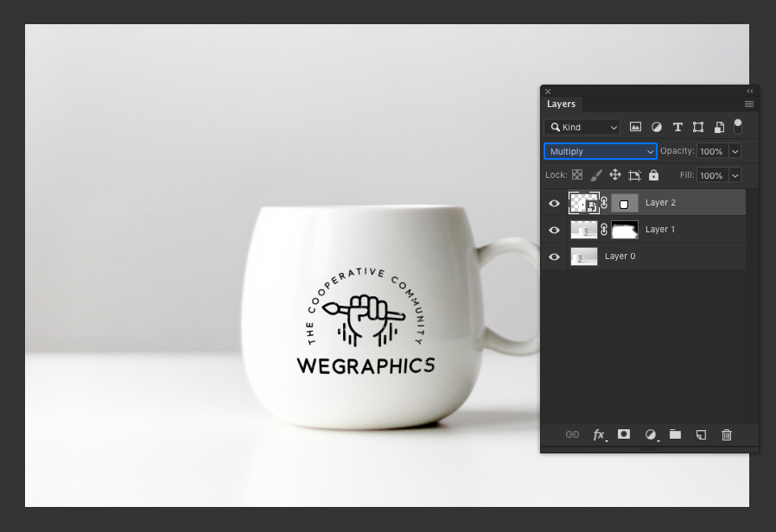Select the Layers tab
Image resolution: width=776 pixels, height=532 pixels.
(561, 104)
